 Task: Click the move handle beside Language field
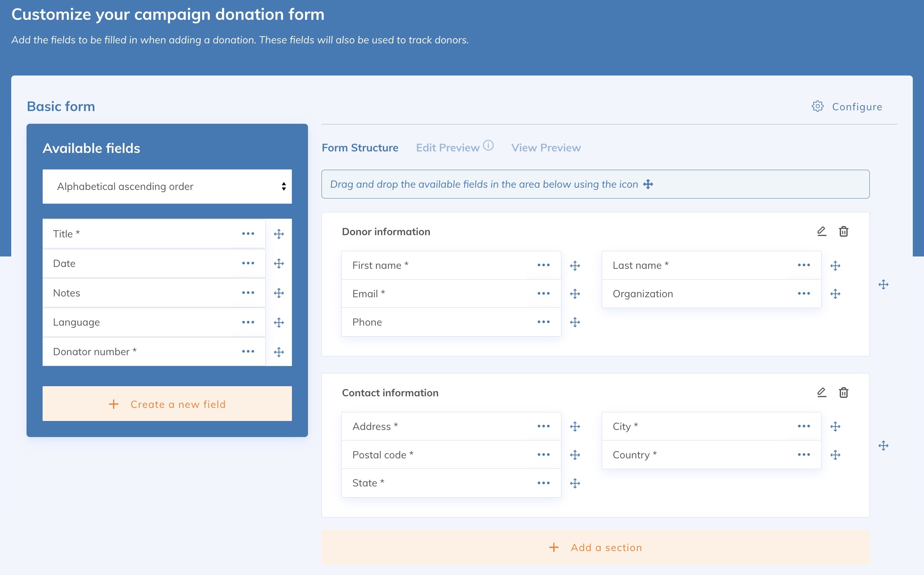pos(278,322)
